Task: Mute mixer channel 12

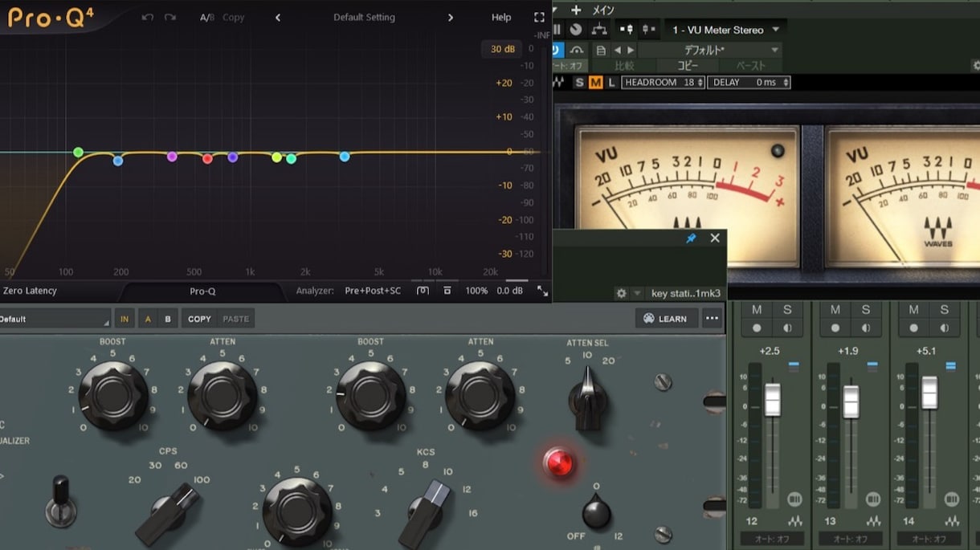Action: point(757,310)
